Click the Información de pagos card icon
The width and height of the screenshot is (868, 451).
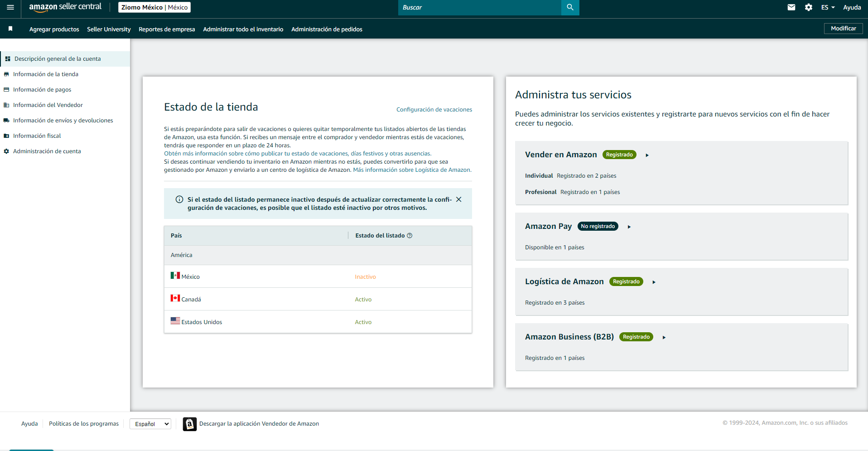[x=6, y=90]
